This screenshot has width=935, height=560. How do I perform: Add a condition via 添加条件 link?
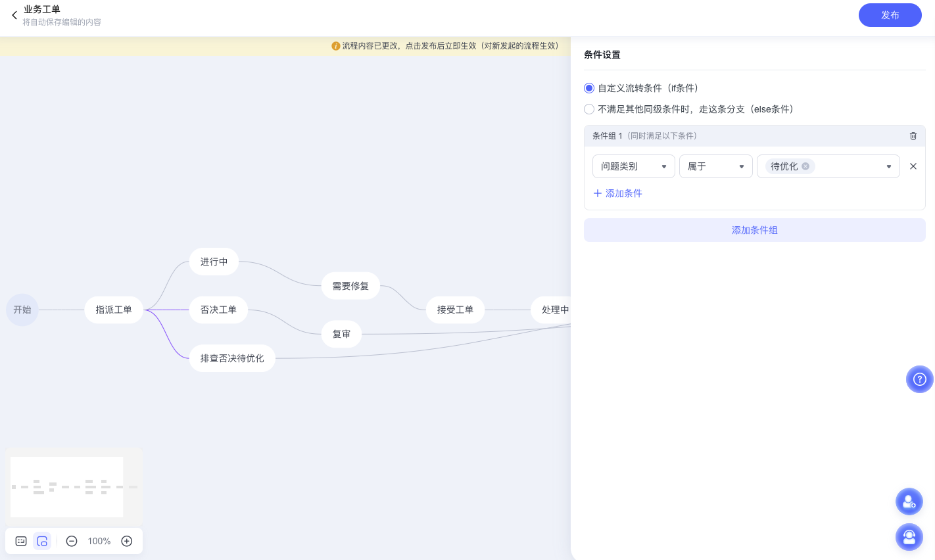pyautogui.click(x=617, y=193)
